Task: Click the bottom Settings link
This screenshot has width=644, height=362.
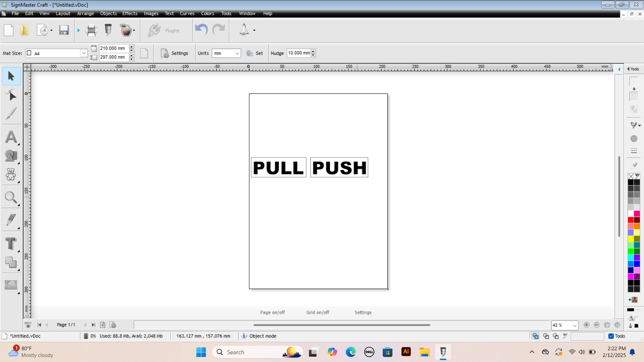Action: 363,312
